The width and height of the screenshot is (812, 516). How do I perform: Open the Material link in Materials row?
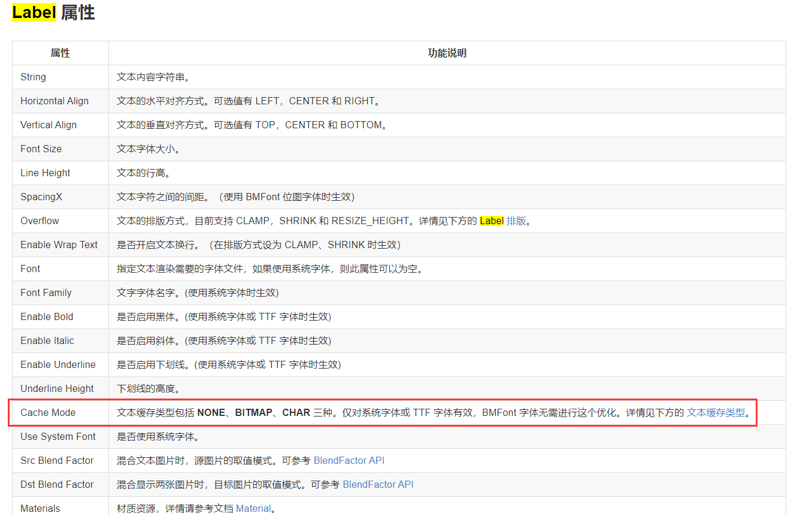pyautogui.click(x=253, y=508)
